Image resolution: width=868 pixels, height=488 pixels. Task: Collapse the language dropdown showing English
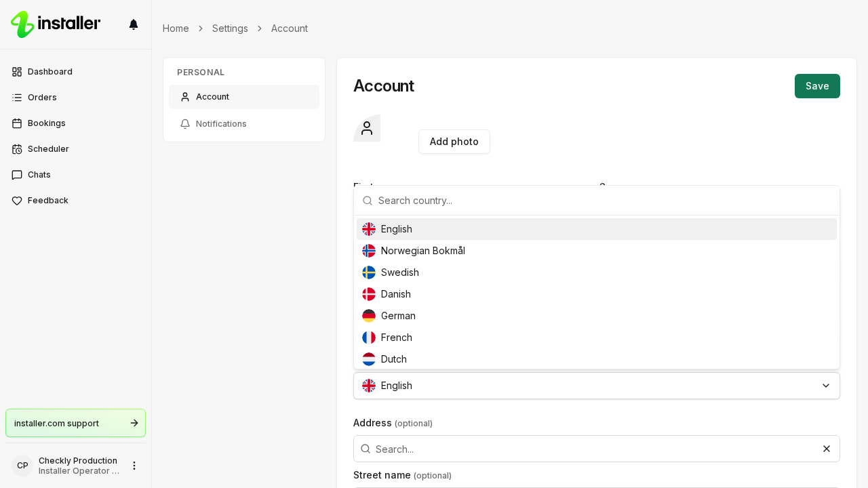597,386
